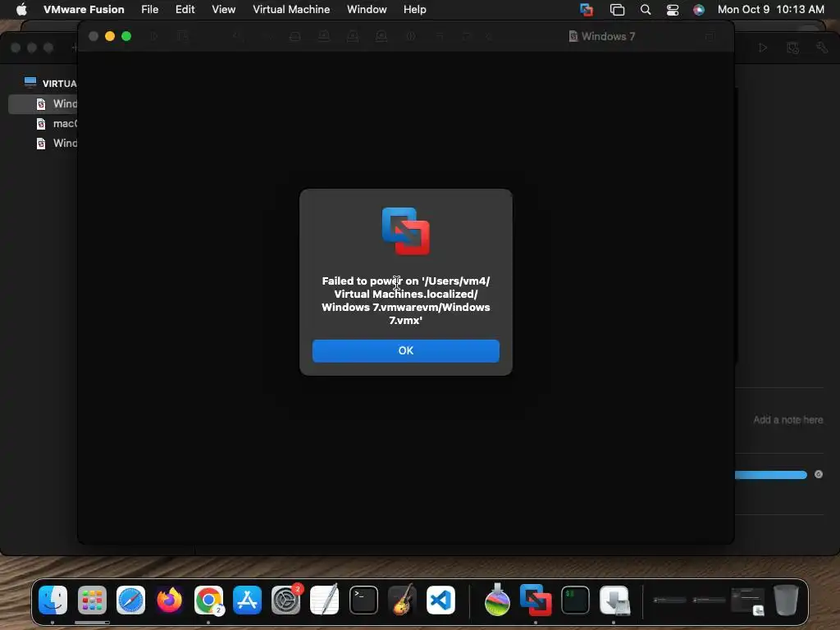Open Control Center in the menu bar
840x630 pixels.
tap(673, 9)
